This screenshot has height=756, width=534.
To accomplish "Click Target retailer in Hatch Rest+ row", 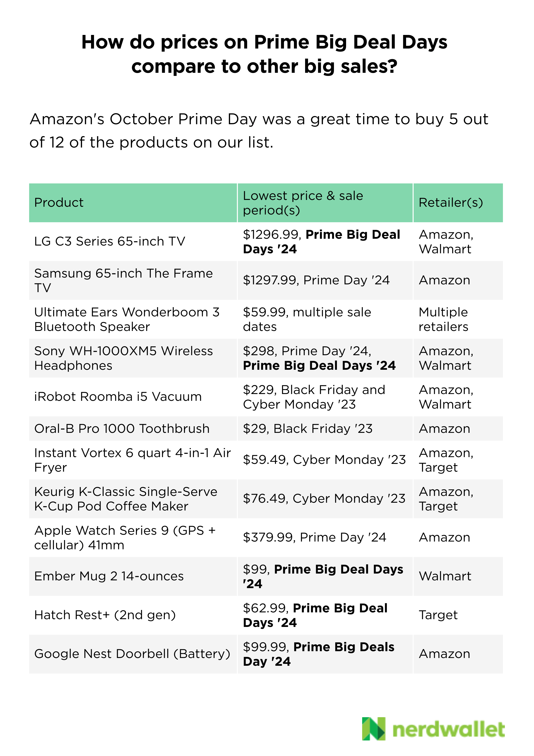I will coord(438,615).
